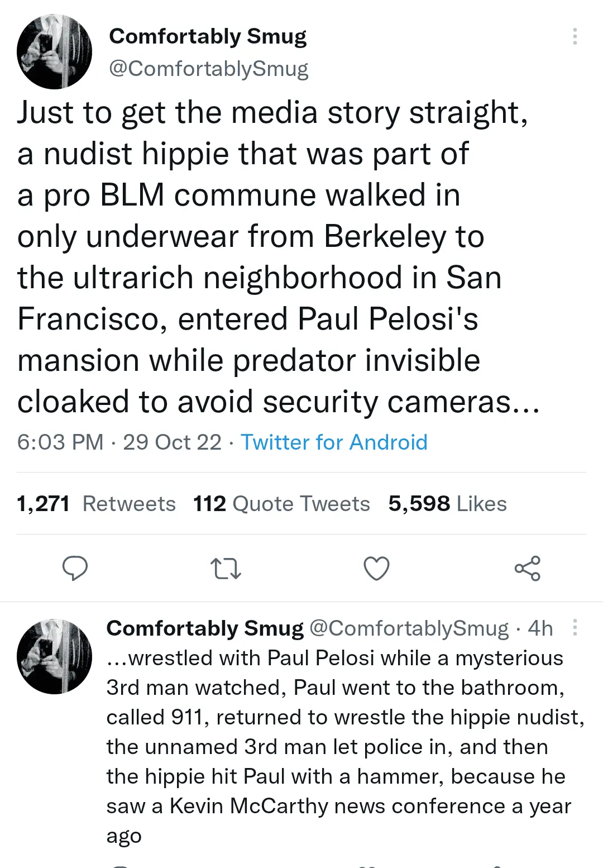Tap the main tweet's profile avatar
The height and width of the screenshot is (868, 603).
coord(54,52)
